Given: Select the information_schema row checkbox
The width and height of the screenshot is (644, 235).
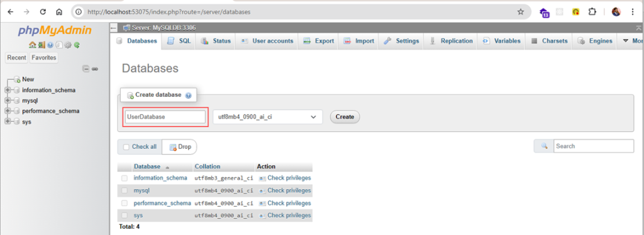Looking at the screenshot, I should [x=125, y=178].
